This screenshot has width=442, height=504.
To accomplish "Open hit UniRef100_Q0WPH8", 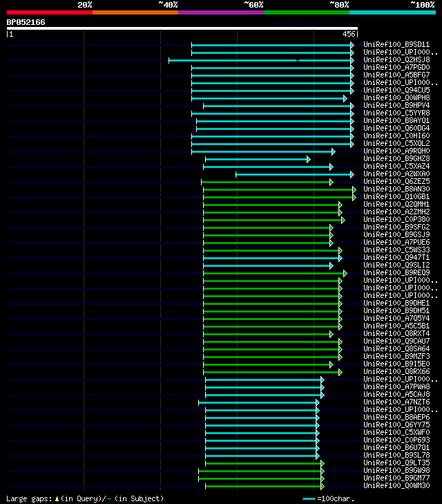I will [396, 97].
